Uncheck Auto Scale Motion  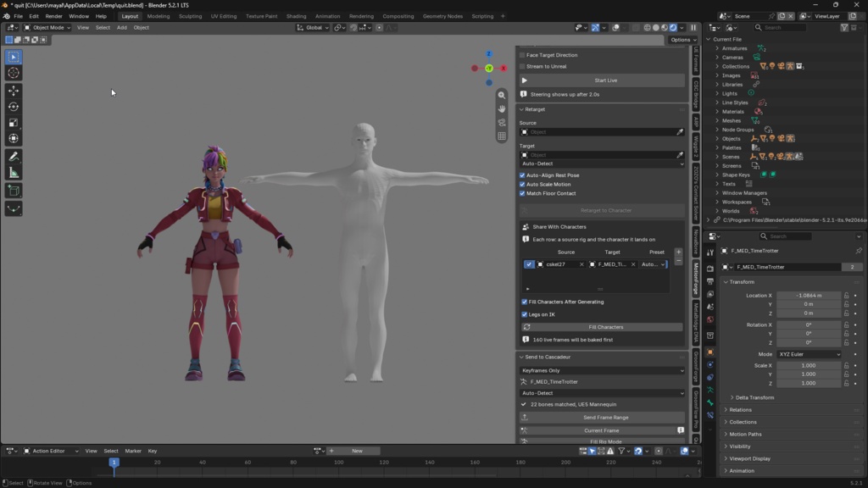522,184
